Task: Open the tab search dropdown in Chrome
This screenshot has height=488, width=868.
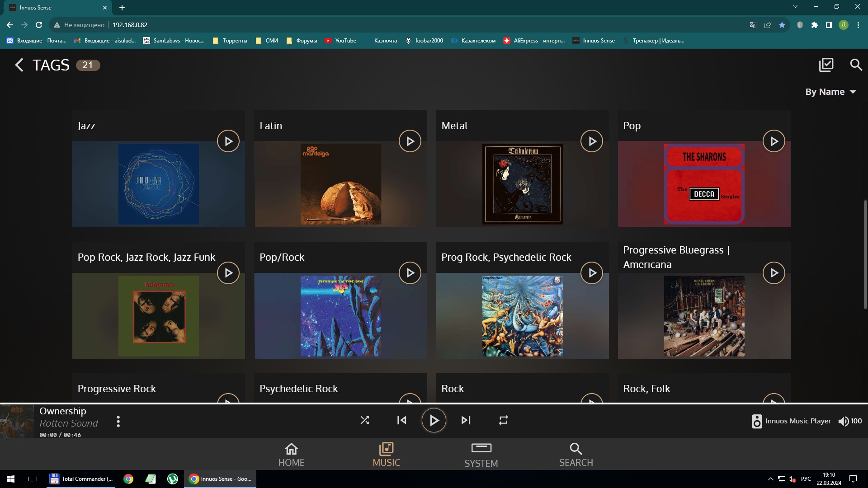Action: 795,7
